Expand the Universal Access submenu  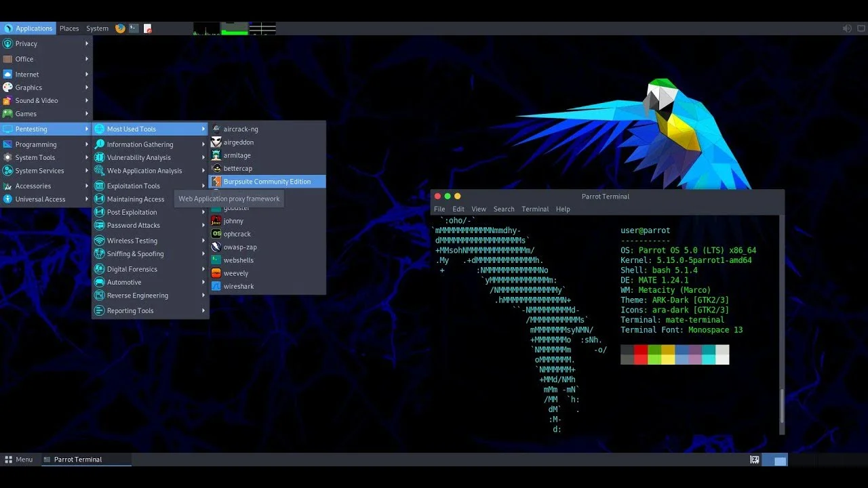tap(46, 199)
